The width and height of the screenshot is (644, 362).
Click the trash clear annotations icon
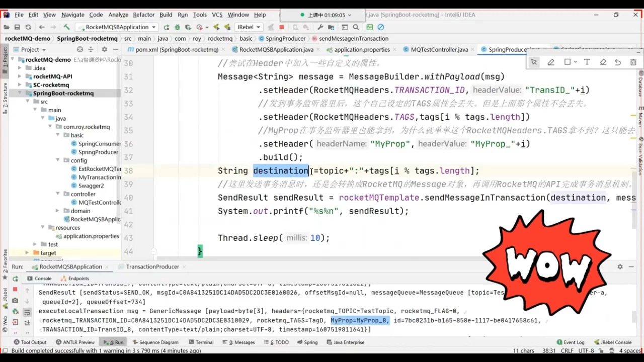point(633,62)
